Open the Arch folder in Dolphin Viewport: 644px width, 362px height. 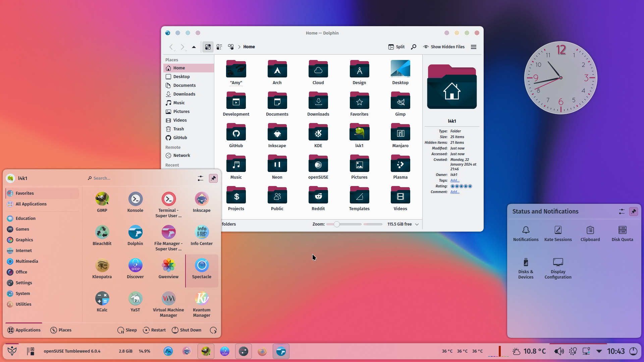point(277,72)
